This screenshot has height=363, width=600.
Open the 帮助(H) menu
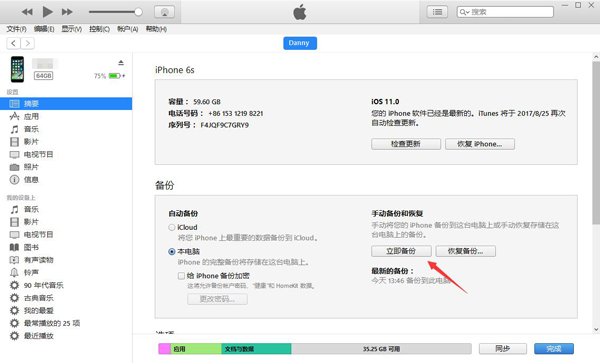coord(156,29)
